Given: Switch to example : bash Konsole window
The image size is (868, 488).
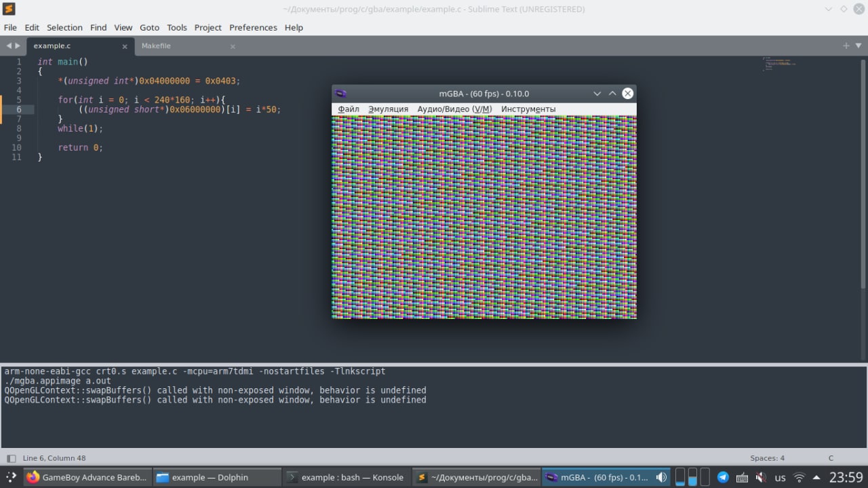Looking at the screenshot, I should tap(345, 477).
